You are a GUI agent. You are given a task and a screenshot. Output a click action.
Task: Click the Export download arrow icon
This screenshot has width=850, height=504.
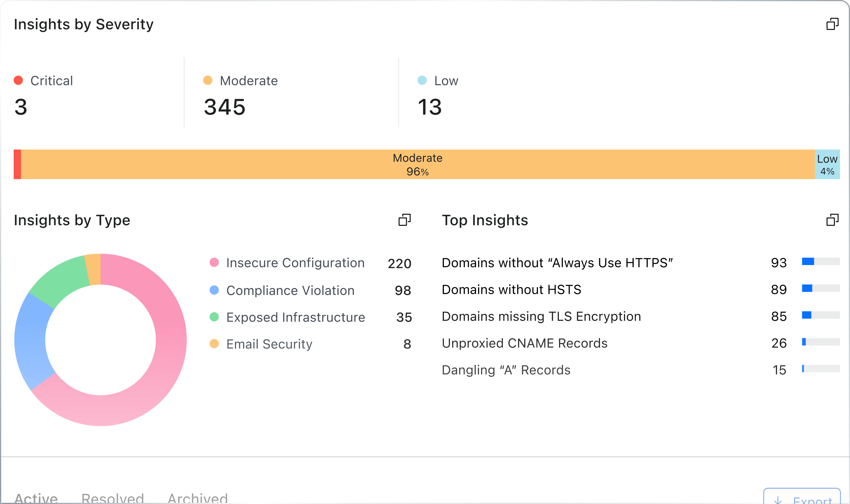[777, 500]
